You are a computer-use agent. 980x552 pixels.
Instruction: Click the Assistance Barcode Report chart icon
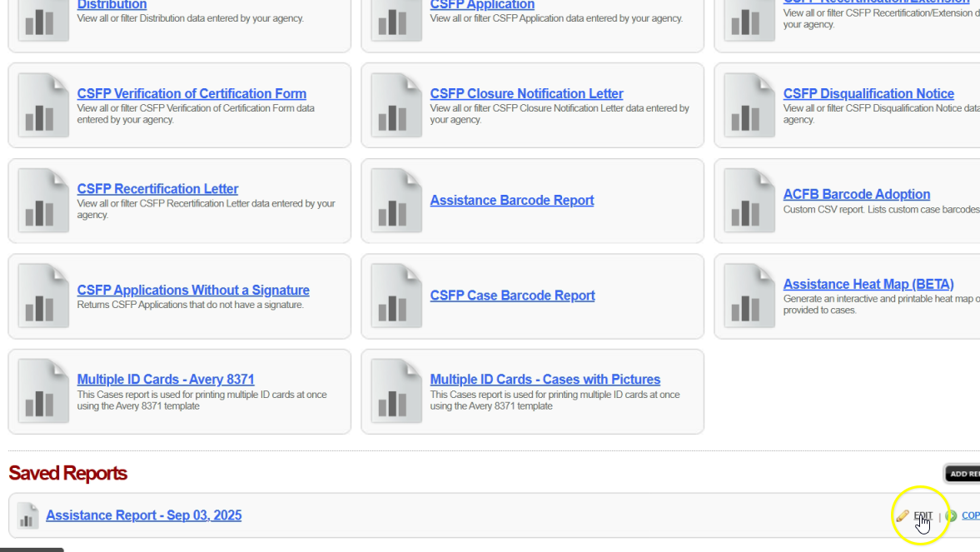click(x=396, y=201)
